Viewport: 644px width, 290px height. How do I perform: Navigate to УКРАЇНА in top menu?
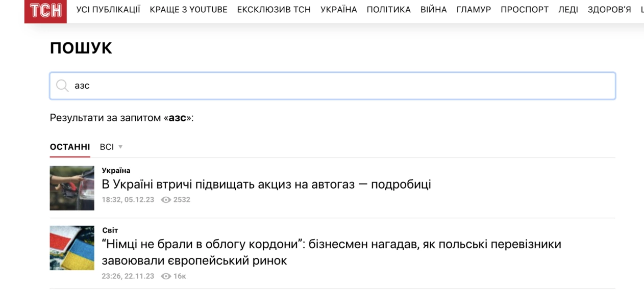(x=339, y=10)
